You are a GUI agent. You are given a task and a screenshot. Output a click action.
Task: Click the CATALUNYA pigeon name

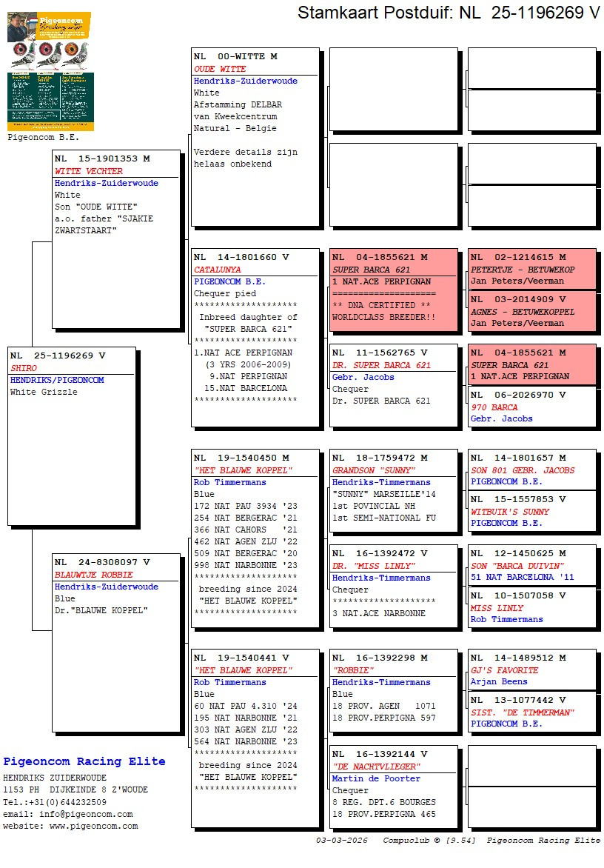(x=217, y=270)
